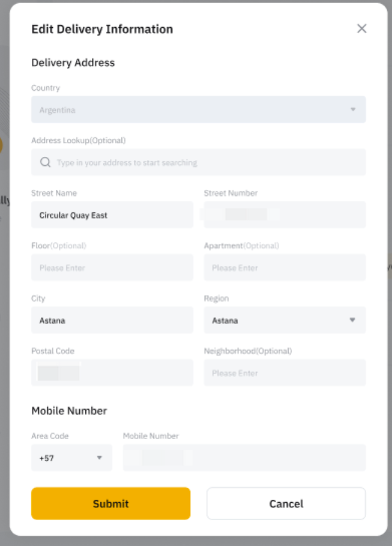This screenshot has height=546, width=392.
Task: Click the Cancel button
Action: click(286, 503)
